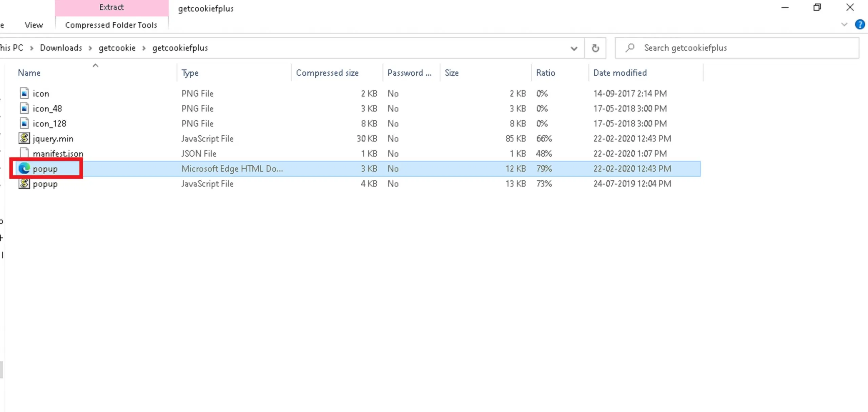Select the icon_48 PNG file icon
This screenshot has height=412, width=868.
point(24,109)
